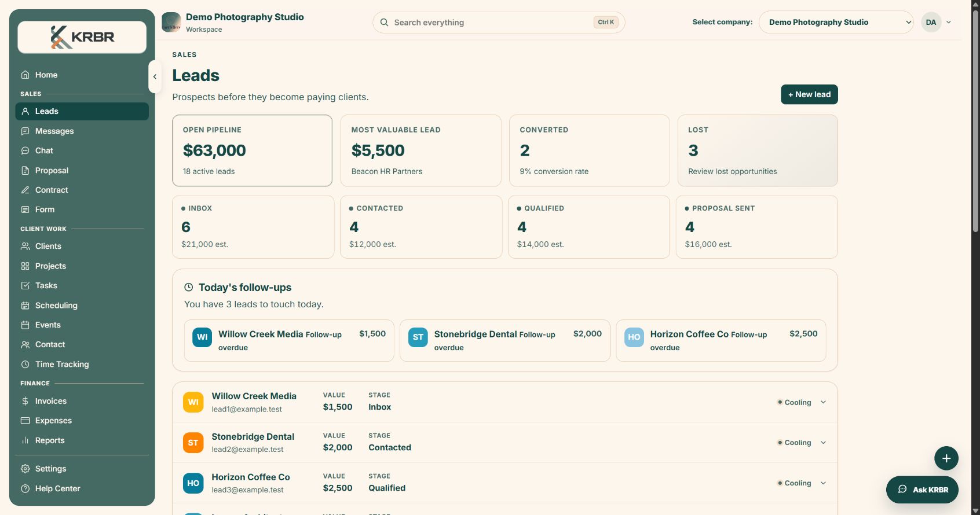Expand the Stonebridge Dental lead row
This screenshot has width=980, height=515.
[x=823, y=443]
